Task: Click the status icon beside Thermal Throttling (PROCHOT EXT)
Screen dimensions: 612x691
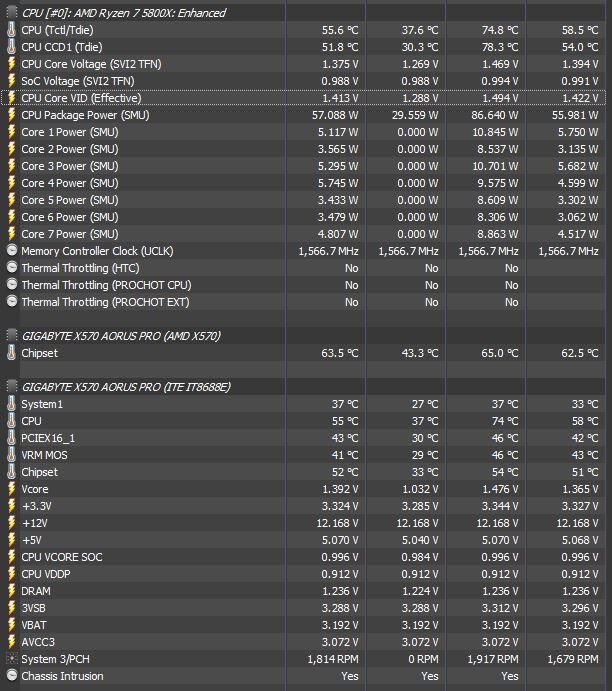Action: click(x=12, y=301)
